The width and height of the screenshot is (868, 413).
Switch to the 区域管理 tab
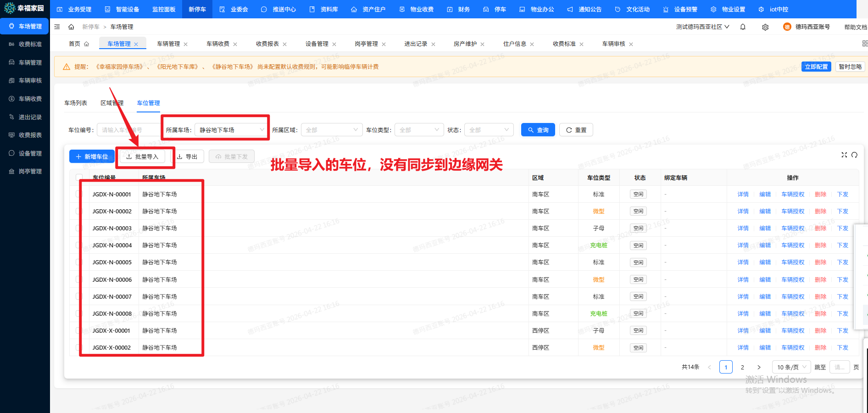pyautogui.click(x=112, y=103)
